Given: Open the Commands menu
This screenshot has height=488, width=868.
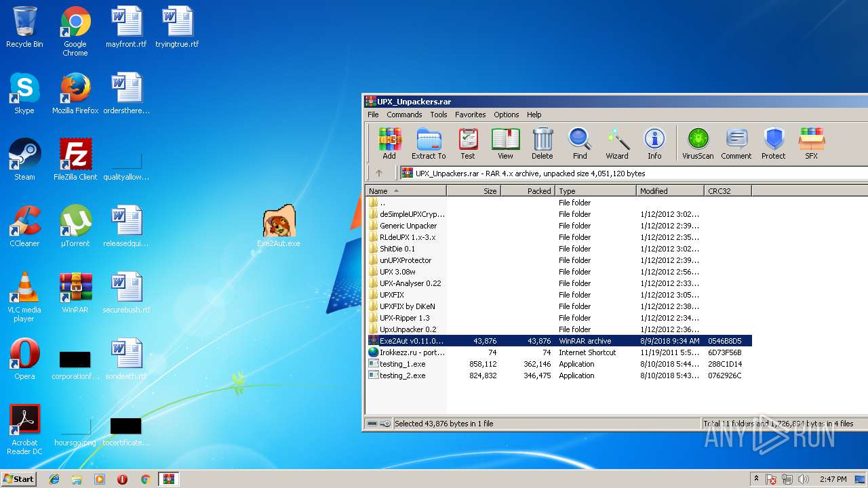Looking at the screenshot, I should (404, 115).
